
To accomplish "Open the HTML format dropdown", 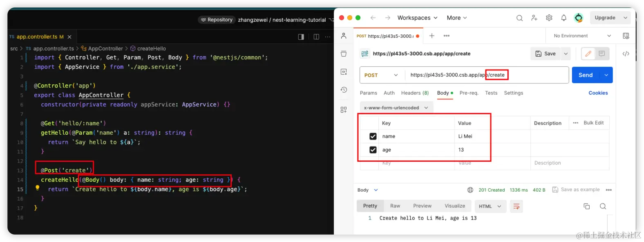I will click(x=490, y=206).
